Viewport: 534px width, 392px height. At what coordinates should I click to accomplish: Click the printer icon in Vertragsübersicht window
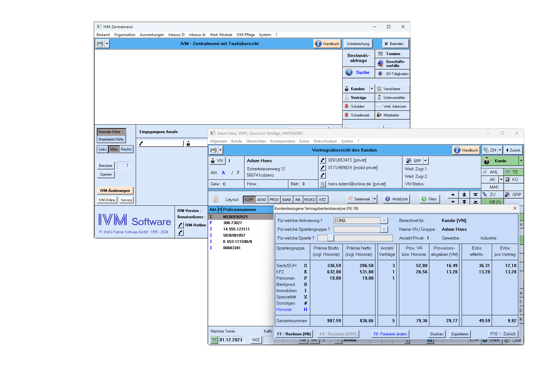213,150
